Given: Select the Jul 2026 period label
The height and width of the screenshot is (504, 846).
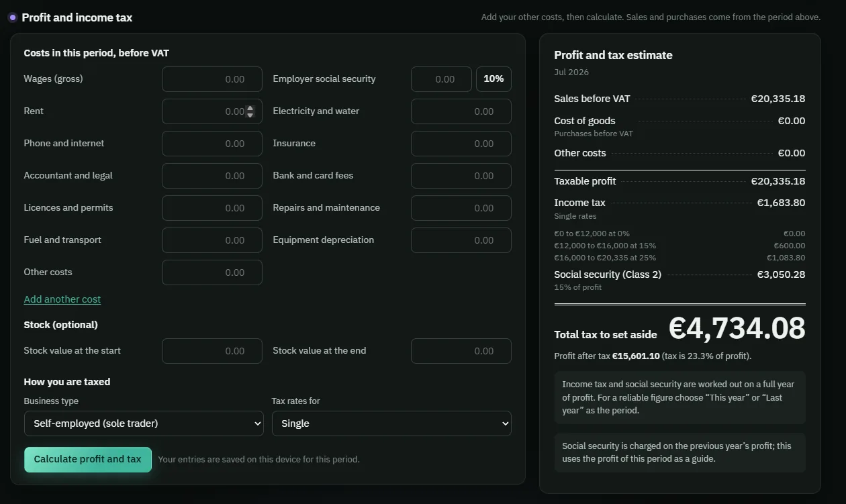Looking at the screenshot, I should 571,72.
